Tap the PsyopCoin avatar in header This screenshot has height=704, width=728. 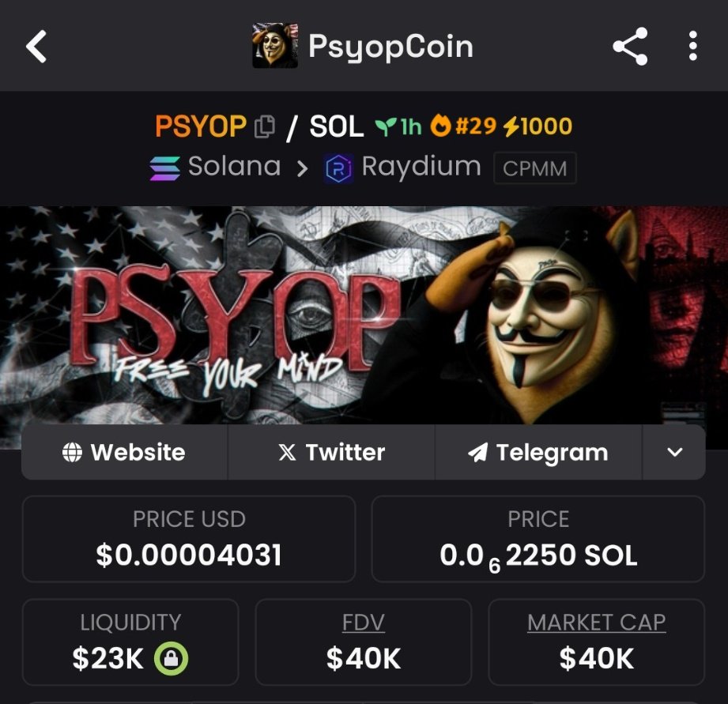[x=275, y=46]
